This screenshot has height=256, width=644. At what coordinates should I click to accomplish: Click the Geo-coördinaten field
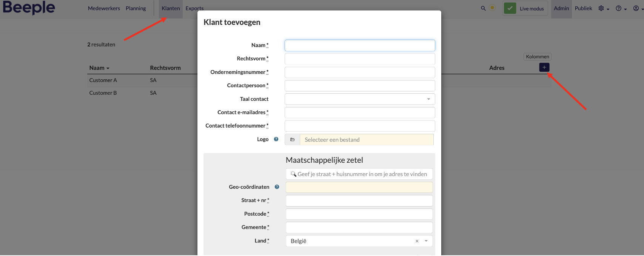coord(359,187)
